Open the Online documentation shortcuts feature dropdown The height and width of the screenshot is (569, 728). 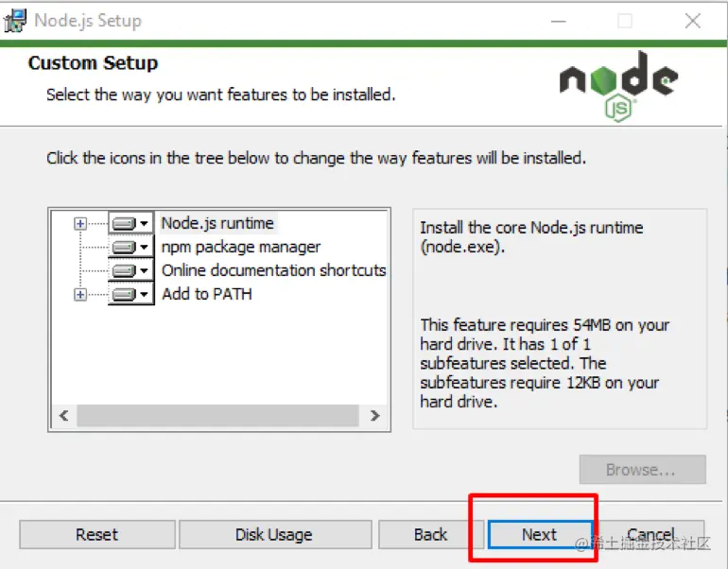click(130, 270)
